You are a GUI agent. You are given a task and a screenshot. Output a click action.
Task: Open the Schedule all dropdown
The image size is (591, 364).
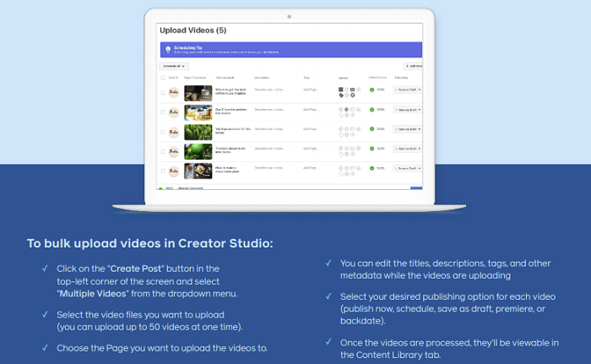[174, 66]
